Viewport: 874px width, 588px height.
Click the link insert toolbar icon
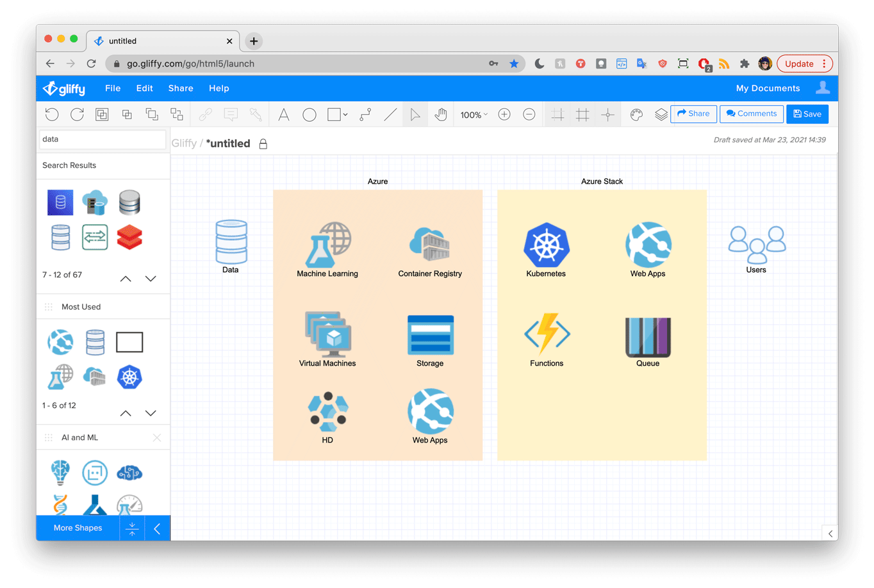click(x=205, y=115)
